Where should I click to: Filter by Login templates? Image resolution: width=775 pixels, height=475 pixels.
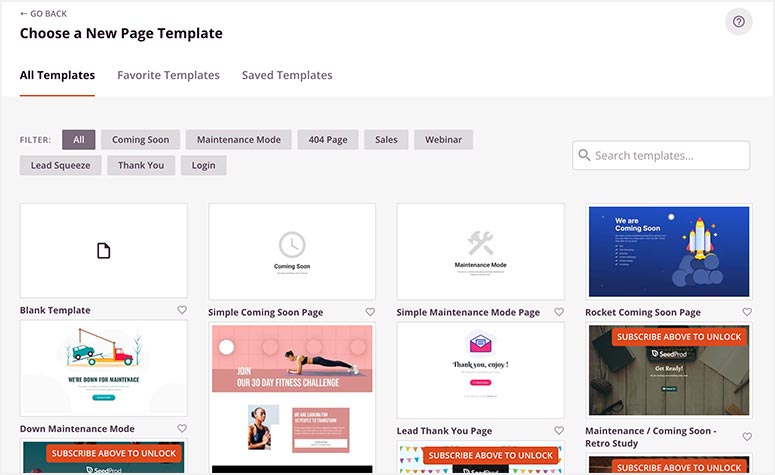[x=203, y=166]
